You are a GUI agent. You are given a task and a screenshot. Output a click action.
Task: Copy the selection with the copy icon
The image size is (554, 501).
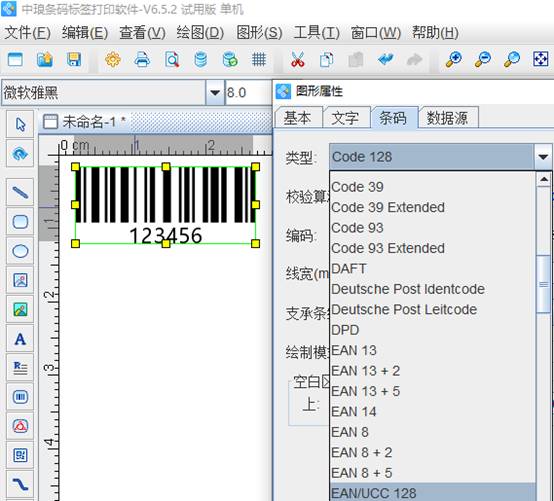(326, 59)
